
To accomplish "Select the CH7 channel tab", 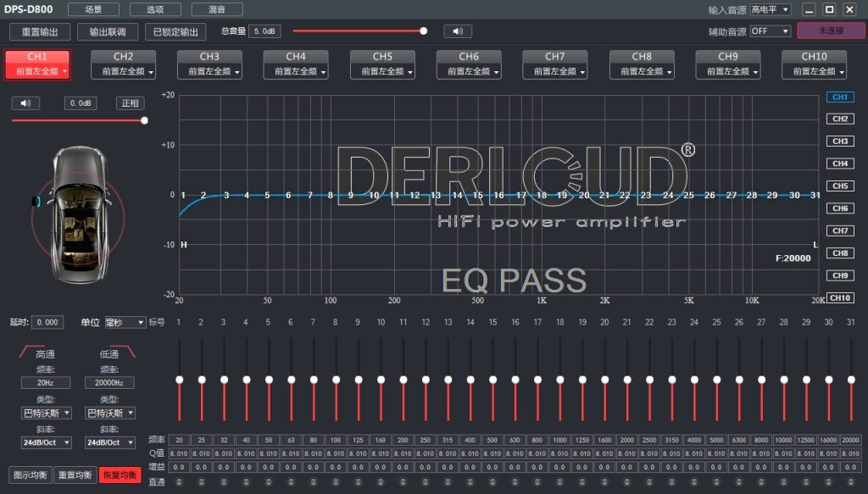I will tap(554, 57).
